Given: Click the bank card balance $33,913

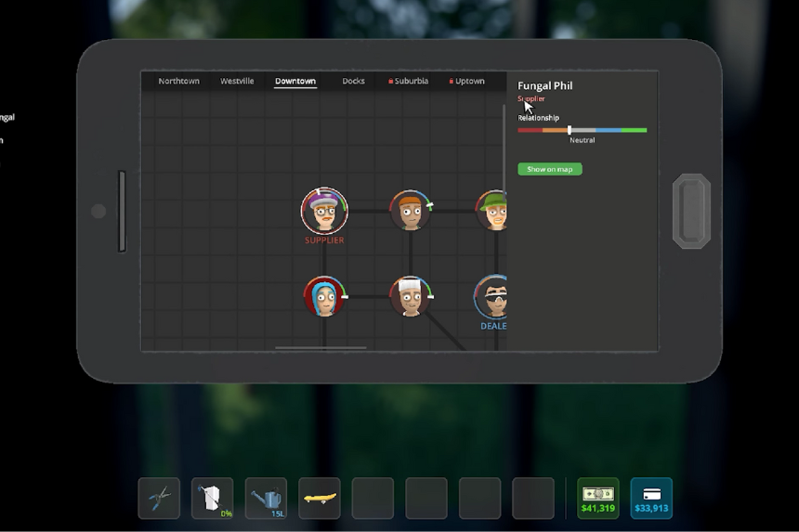Looking at the screenshot, I should [x=651, y=499].
